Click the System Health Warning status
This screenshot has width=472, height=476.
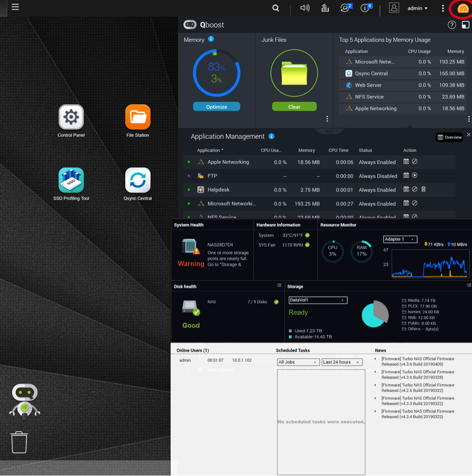(x=191, y=263)
